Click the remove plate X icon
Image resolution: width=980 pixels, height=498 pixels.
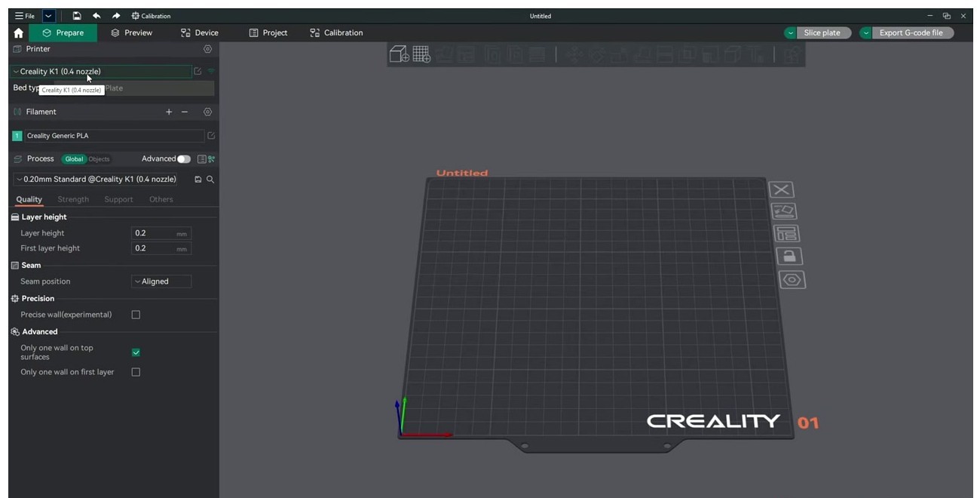tap(782, 190)
